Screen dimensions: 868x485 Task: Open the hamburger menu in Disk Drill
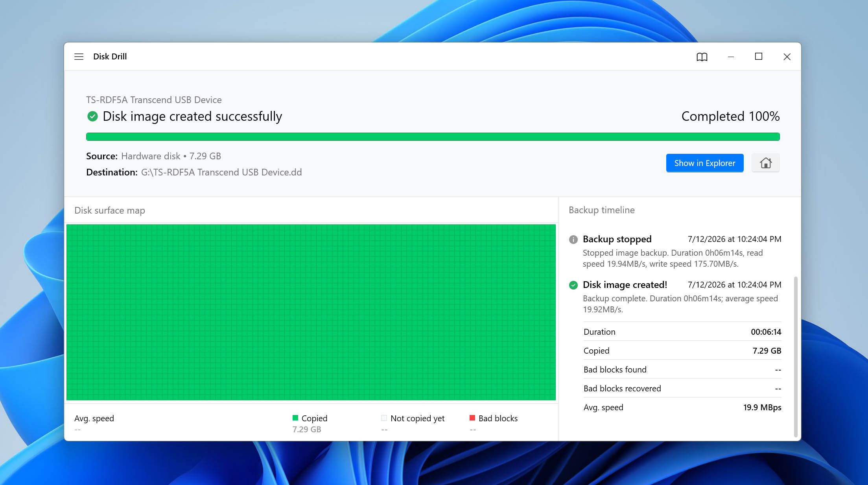point(79,57)
